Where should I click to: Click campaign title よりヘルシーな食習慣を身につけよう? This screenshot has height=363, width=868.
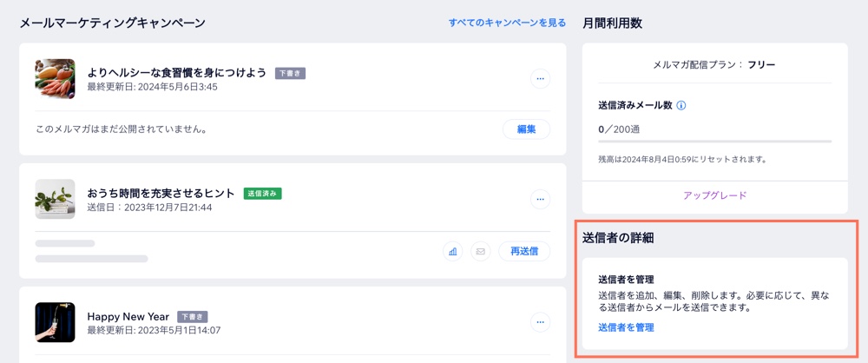pyautogui.click(x=176, y=73)
